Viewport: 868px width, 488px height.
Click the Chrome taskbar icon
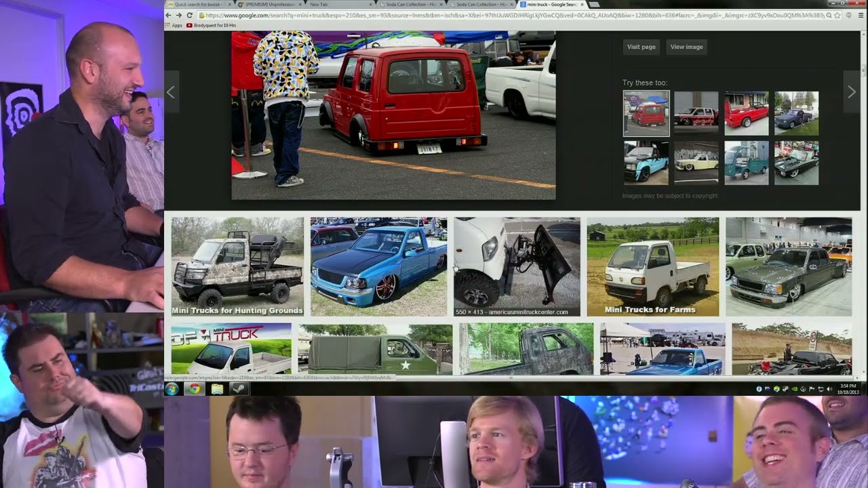coord(195,388)
